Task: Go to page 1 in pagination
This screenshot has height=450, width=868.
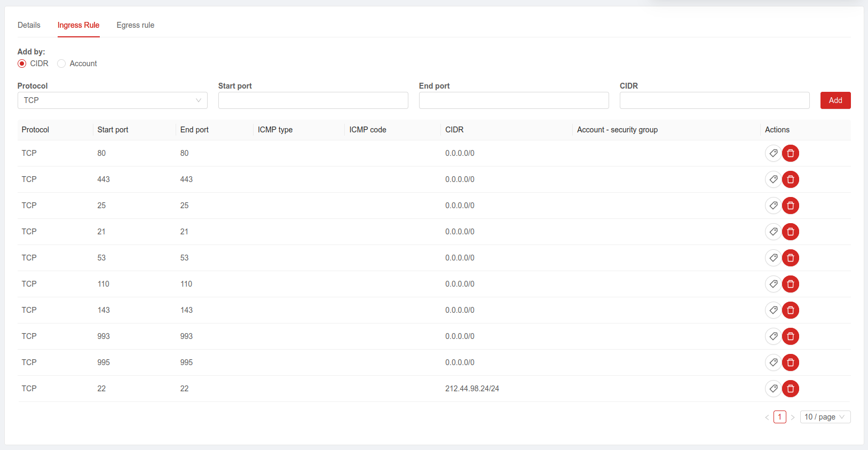Action: point(779,417)
